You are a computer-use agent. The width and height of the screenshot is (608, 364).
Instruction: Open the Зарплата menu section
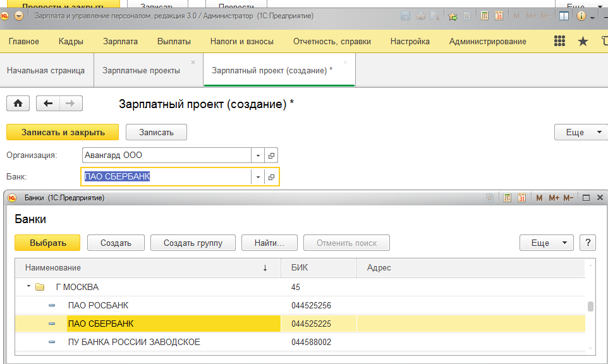click(x=120, y=41)
